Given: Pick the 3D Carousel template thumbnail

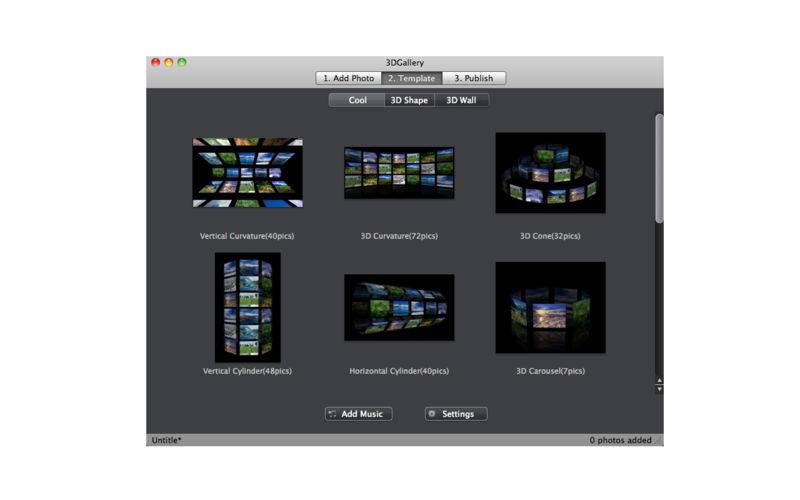Looking at the screenshot, I should click(551, 308).
